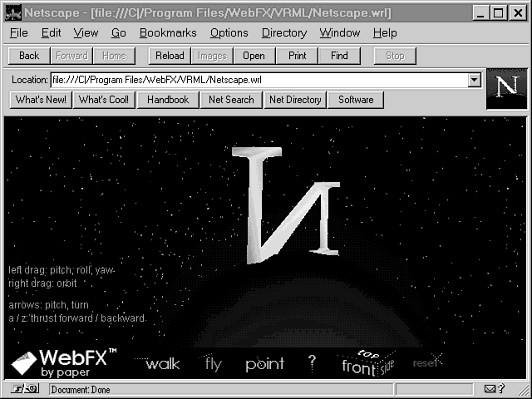Click the Find toolbar button
The width and height of the screenshot is (532, 399).
[339, 56]
